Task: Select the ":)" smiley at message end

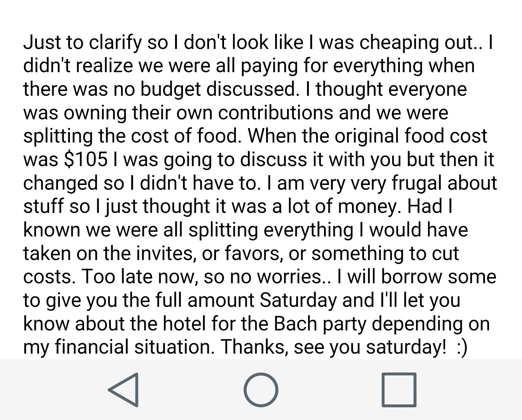Action: [x=462, y=347]
